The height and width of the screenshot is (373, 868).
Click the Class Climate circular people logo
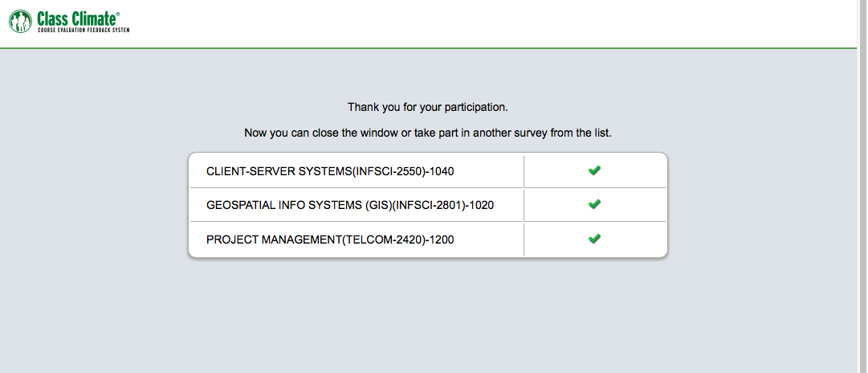tap(22, 21)
